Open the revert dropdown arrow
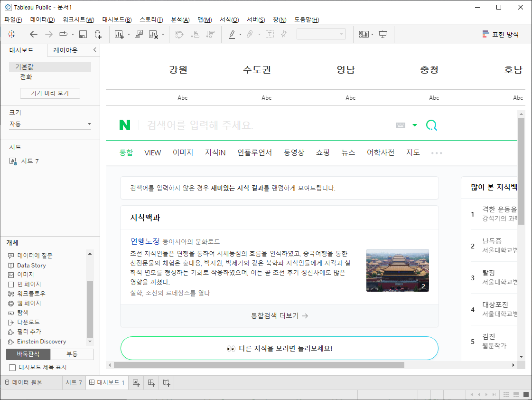The image size is (532, 400). pyautogui.click(x=73, y=34)
